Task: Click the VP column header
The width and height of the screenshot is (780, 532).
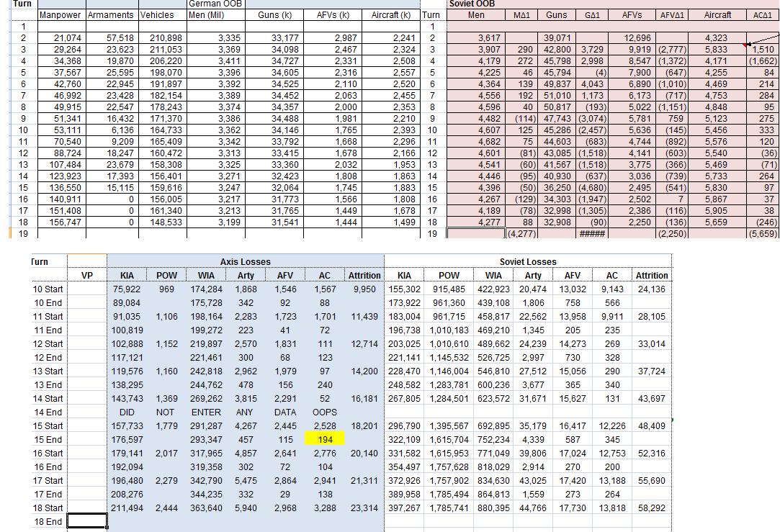Action: [87, 276]
